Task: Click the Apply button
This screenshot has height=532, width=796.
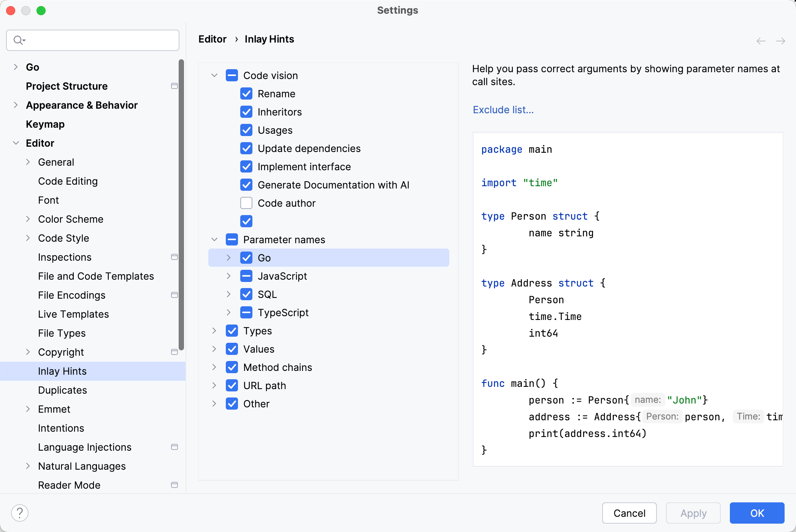Action: pyautogui.click(x=693, y=513)
